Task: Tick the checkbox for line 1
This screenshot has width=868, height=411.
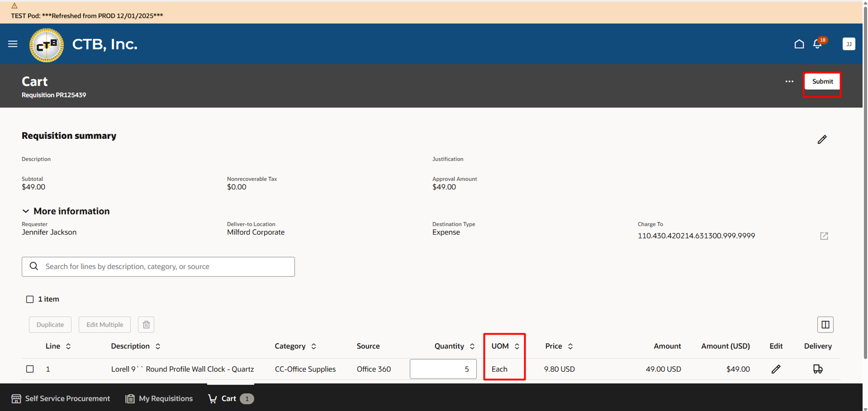Action: (x=30, y=369)
